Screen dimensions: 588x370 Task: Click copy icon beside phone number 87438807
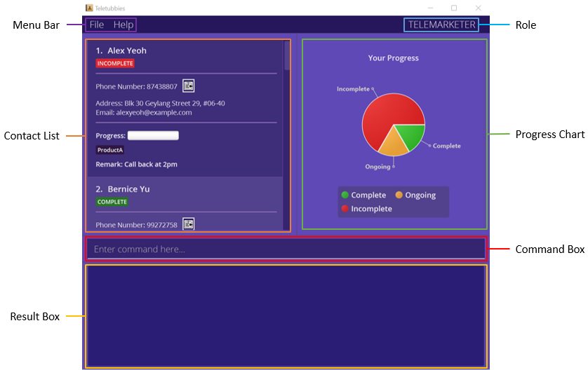[188, 85]
